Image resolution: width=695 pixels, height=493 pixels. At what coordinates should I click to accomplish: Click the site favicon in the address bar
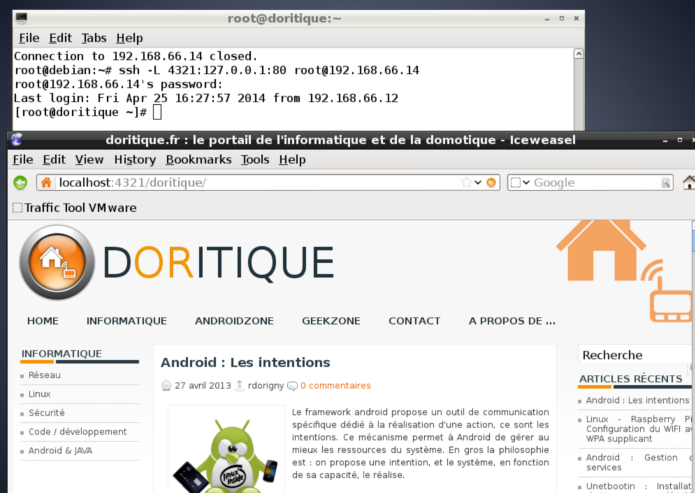tap(46, 183)
